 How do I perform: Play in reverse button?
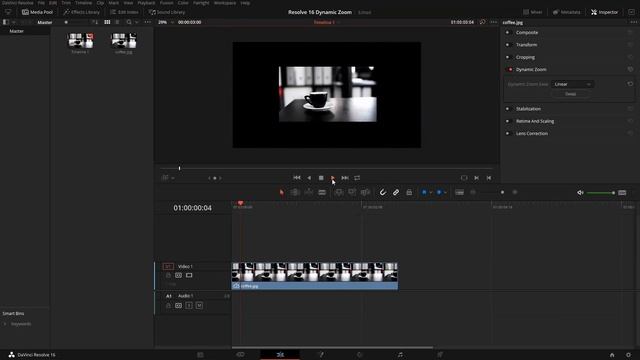coord(309,178)
